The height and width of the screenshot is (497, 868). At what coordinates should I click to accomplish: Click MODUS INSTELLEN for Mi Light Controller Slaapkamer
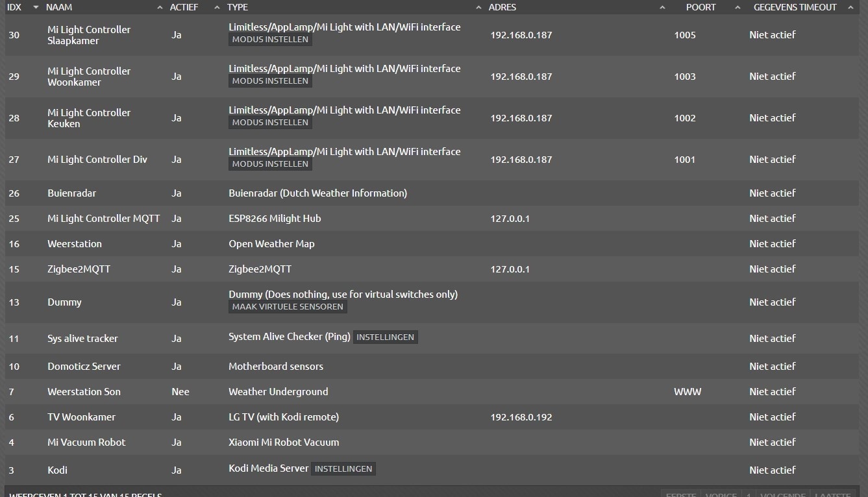(270, 40)
